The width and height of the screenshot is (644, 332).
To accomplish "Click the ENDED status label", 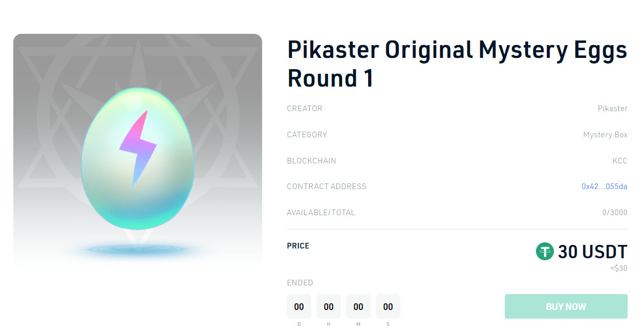I will (x=300, y=283).
